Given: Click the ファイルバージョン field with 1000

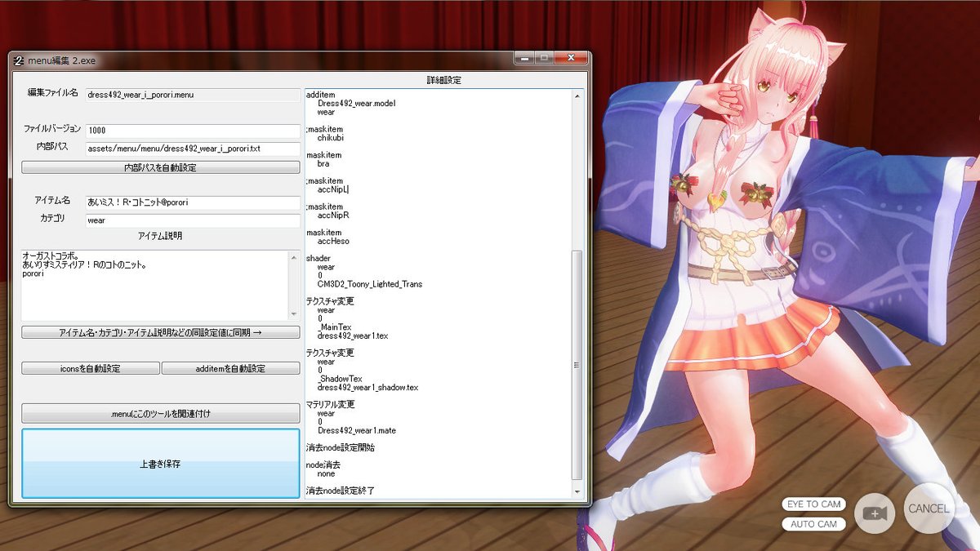Looking at the screenshot, I should (194, 131).
